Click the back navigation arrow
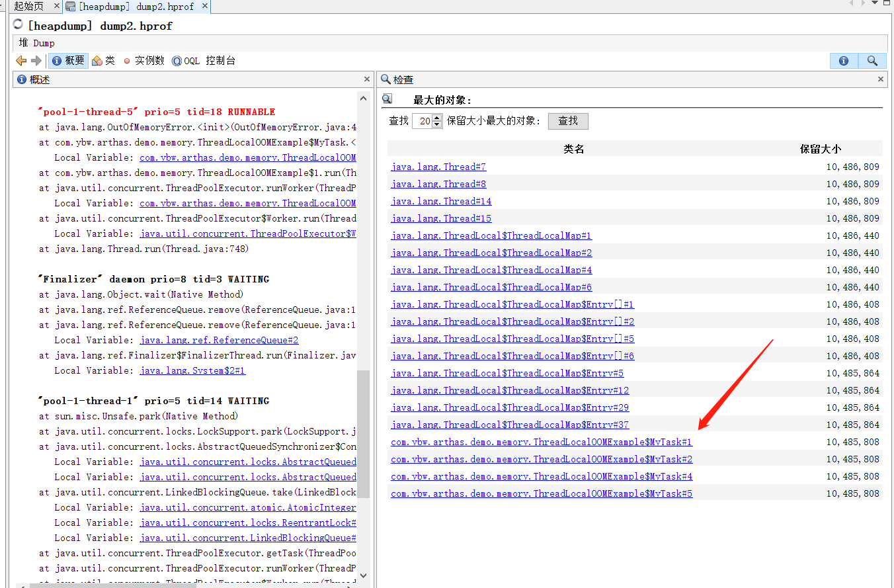894x588 pixels. [x=20, y=60]
